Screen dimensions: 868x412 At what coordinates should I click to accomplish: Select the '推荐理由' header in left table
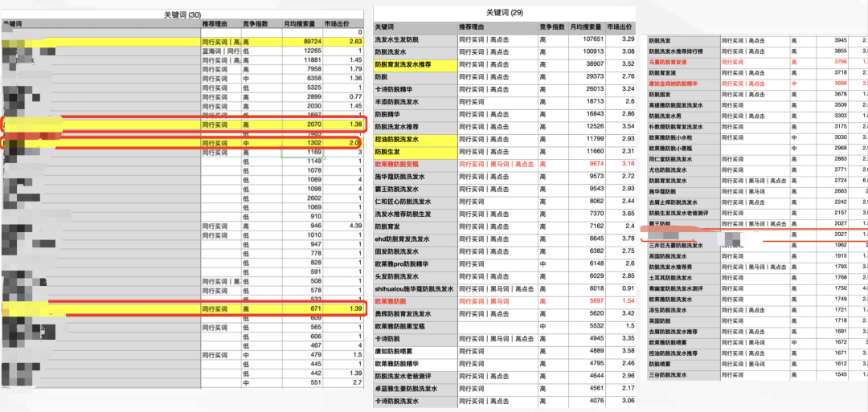[215, 24]
